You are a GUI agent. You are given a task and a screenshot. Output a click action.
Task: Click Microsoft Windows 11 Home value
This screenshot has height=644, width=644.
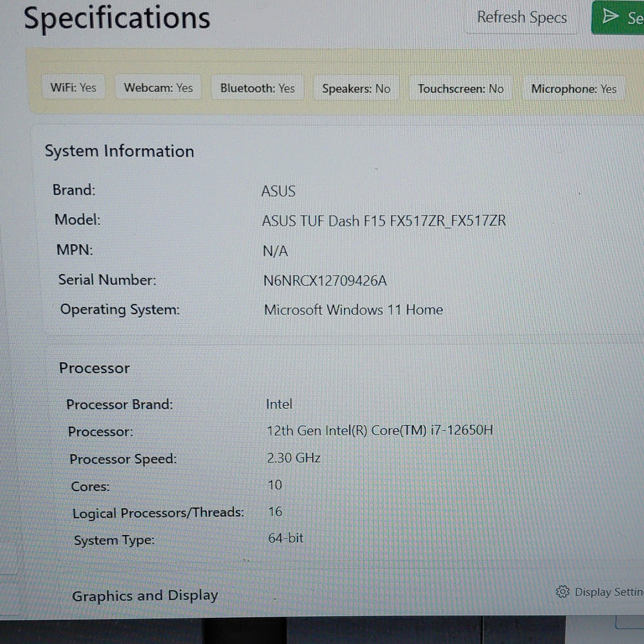pos(353,310)
